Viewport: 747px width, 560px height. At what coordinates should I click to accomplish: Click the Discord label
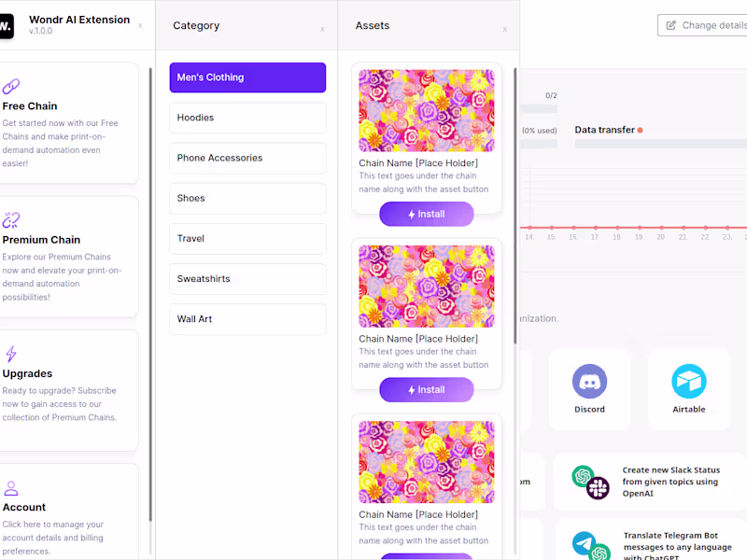(x=590, y=410)
